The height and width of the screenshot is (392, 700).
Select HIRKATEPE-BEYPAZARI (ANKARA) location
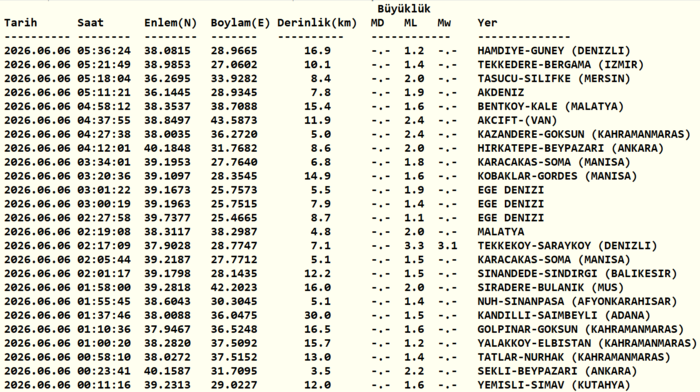tap(570, 148)
